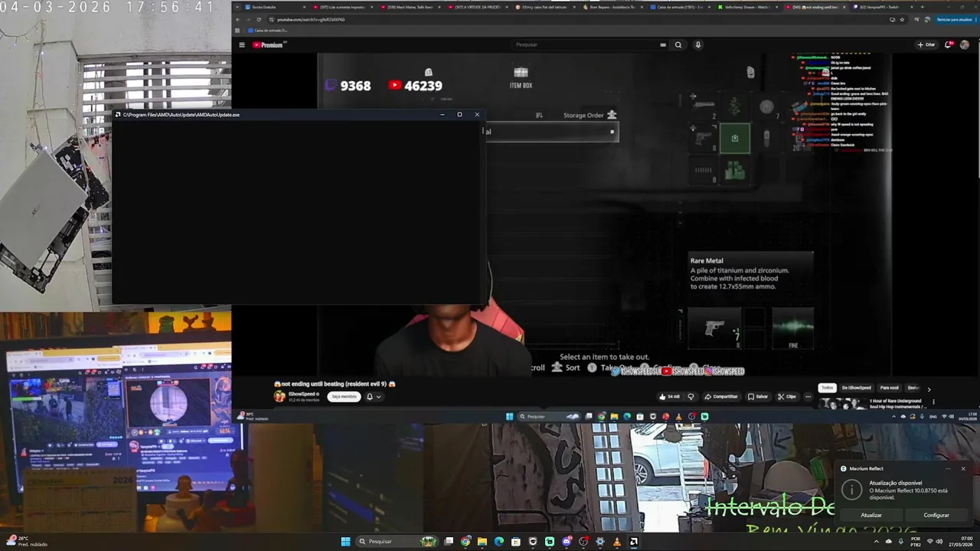Like the video showing 54 mil
This screenshot has width=980, height=551.
pyautogui.click(x=670, y=396)
